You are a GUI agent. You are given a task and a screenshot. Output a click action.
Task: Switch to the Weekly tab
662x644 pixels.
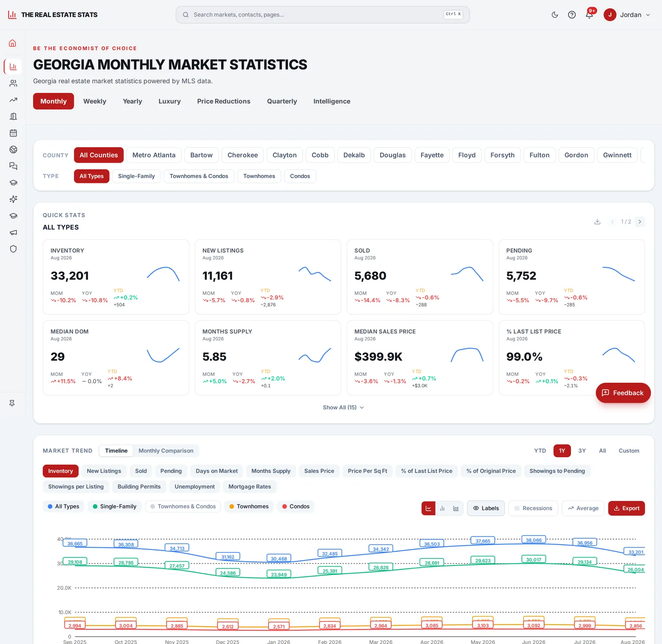[x=95, y=101]
